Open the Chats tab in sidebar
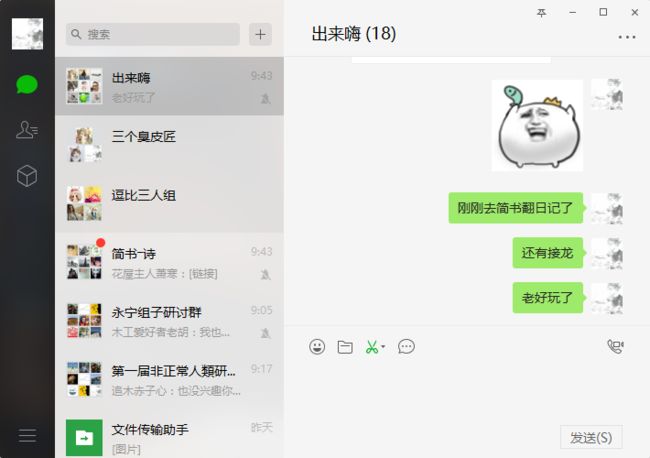Screen dimensions: 650x458 click(x=27, y=85)
